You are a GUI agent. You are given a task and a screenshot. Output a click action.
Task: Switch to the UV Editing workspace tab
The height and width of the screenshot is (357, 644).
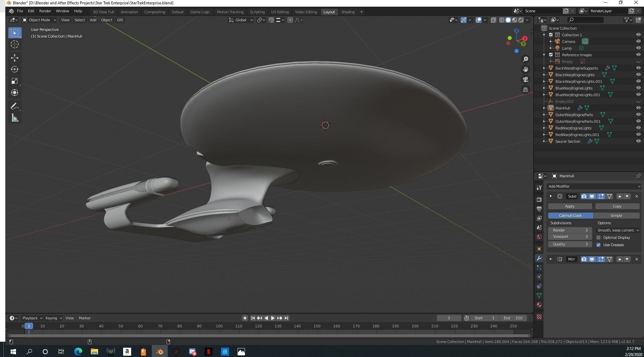click(x=280, y=12)
